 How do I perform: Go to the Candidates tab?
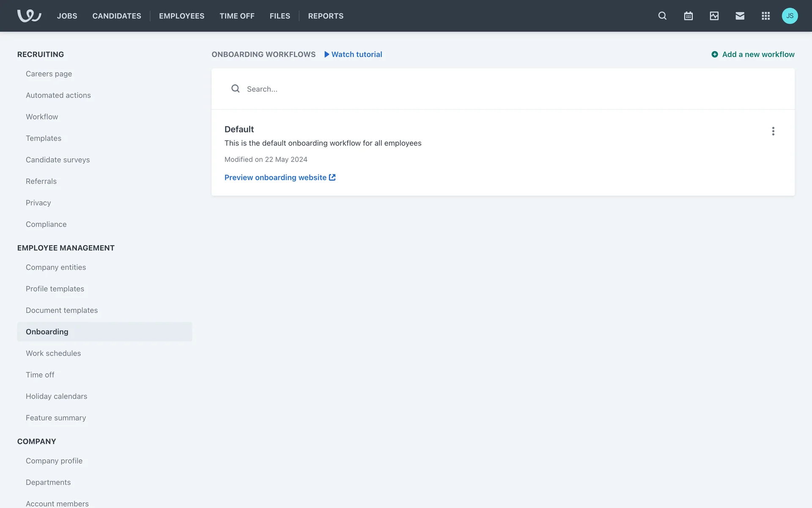pyautogui.click(x=117, y=16)
